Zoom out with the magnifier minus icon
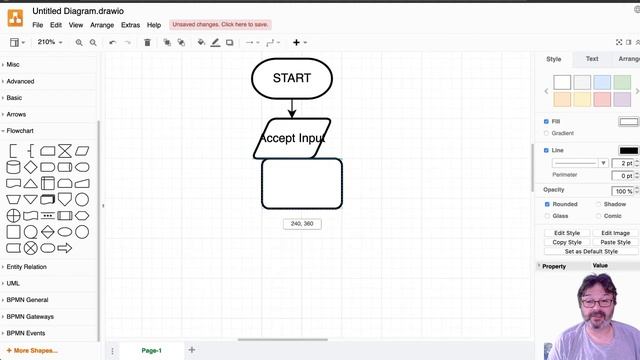Viewport: 640px width, 360px height. pos(93,42)
